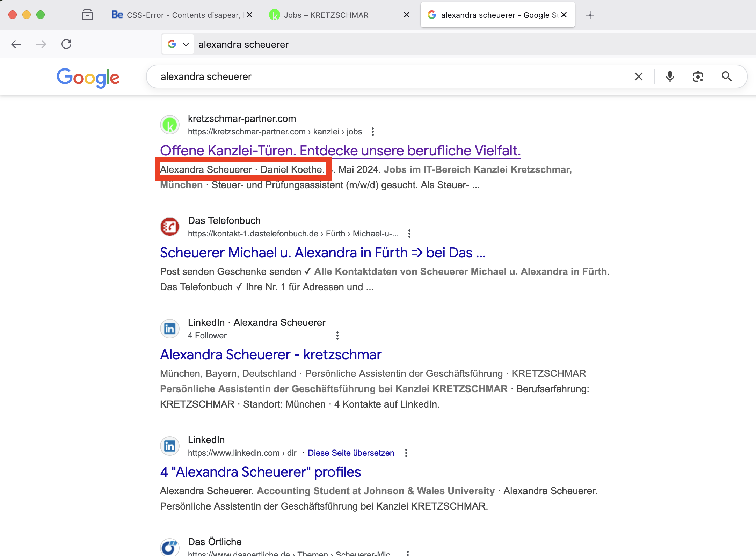Open search engine selector dropdown
Image resolution: width=756 pixels, height=556 pixels.
tap(178, 44)
